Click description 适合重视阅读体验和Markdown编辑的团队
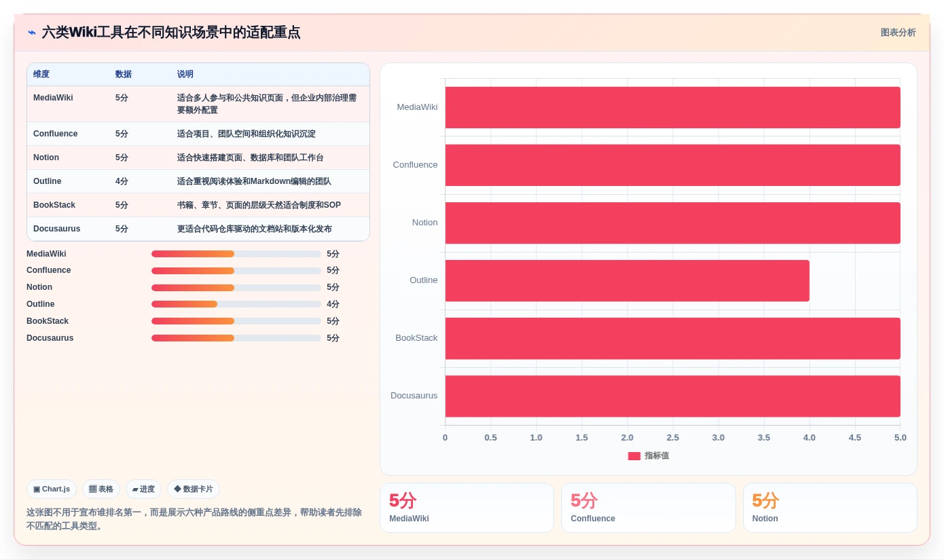This screenshot has height=560, width=944. tap(254, 181)
